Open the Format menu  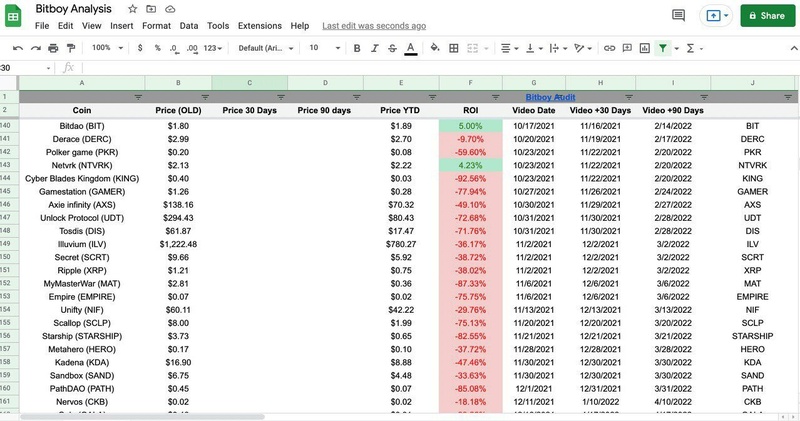(157, 26)
